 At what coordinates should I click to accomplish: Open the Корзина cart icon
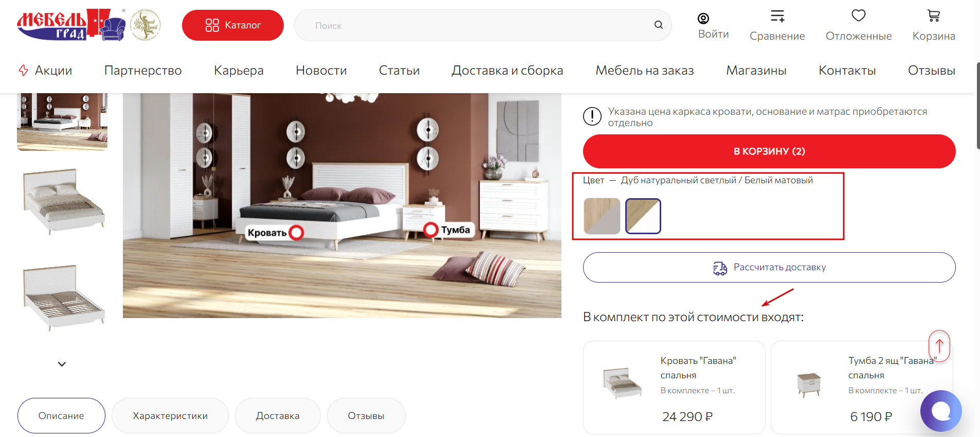coord(934,15)
